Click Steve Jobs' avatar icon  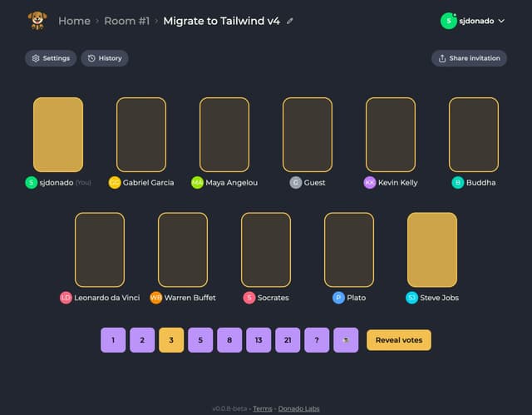coord(412,297)
